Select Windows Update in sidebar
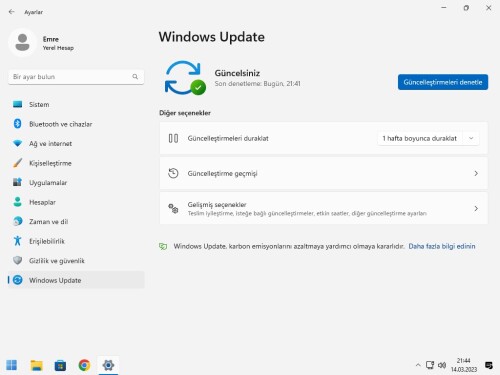The image size is (500, 375). pyautogui.click(x=76, y=280)
